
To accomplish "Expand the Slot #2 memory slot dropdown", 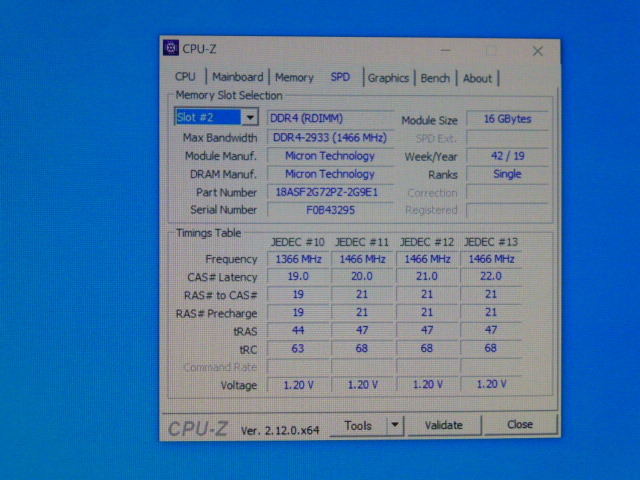I will 250,118.
